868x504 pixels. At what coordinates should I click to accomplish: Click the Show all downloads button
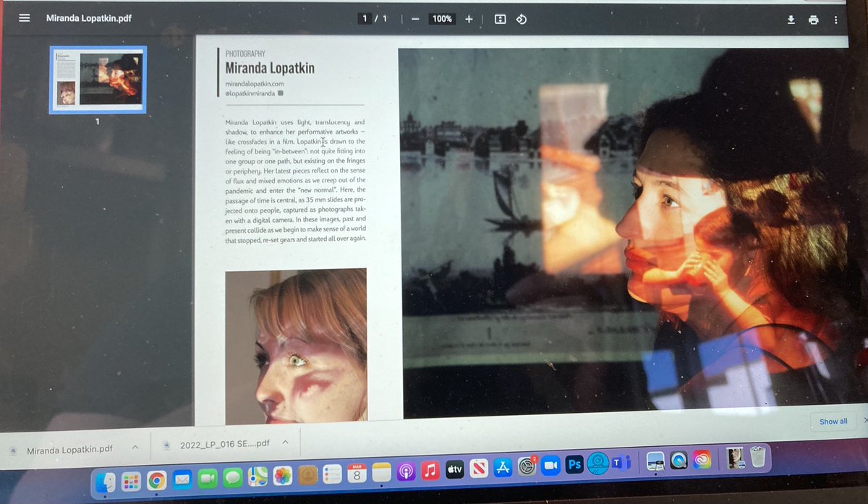click(833, 421)
